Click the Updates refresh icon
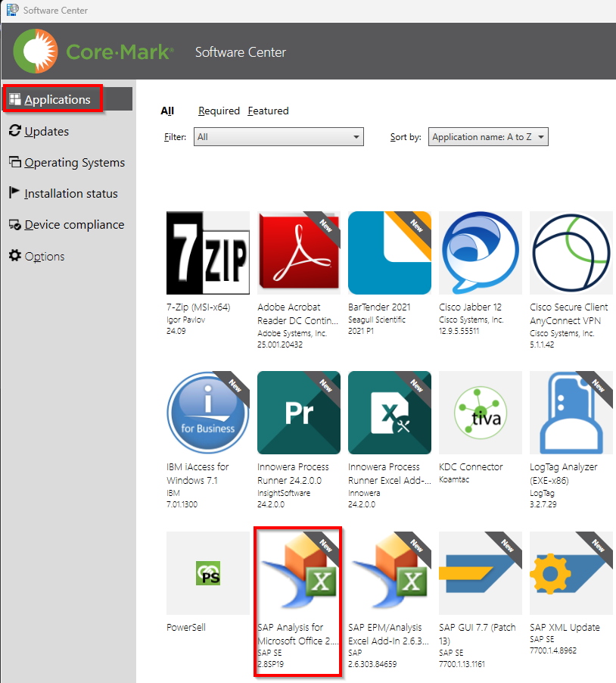Viewport: 616px width, 683px height. (x=15, y=131)
